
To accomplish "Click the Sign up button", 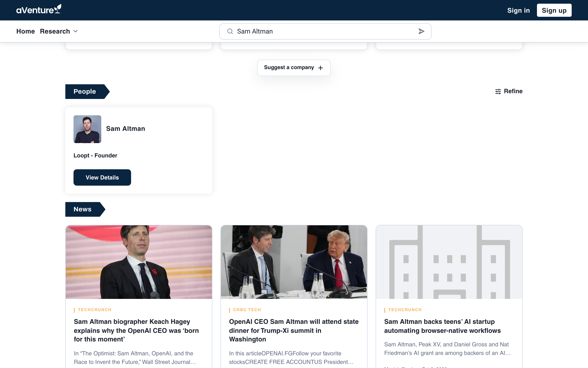I will pyautogui.click(x=554, y=10).
